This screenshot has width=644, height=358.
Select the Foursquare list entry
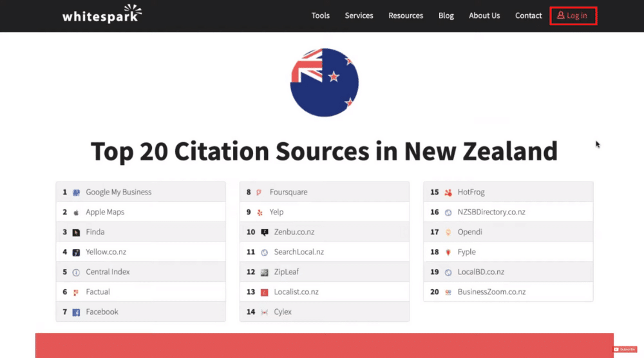tap(325, 192)
